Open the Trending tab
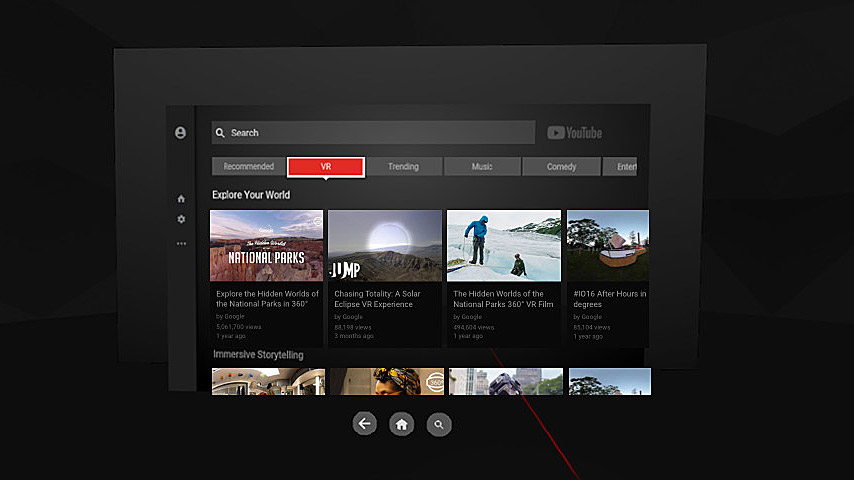 [x=403, y=167]
